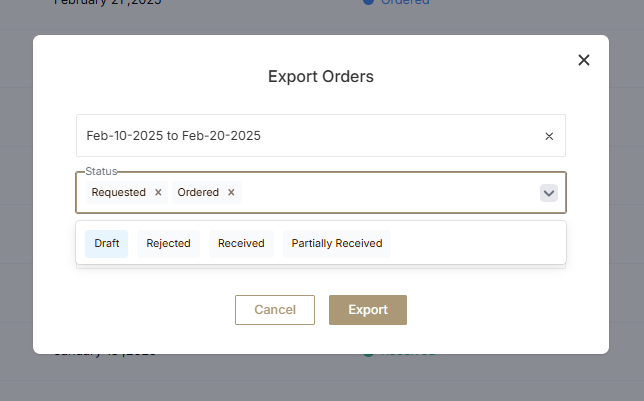This screenshot has width=644, height=401.
Task: Click the Status field label
Action: (x=101, y=172)
